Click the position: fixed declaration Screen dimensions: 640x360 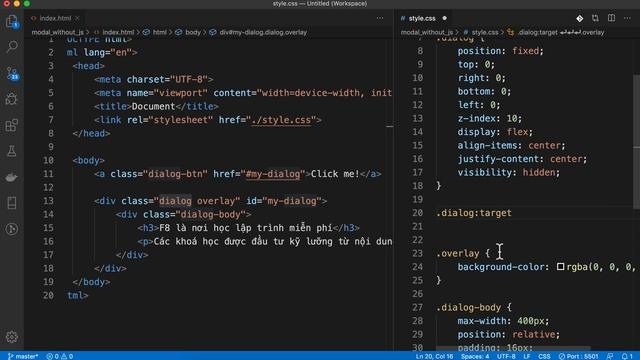[500, 51]
